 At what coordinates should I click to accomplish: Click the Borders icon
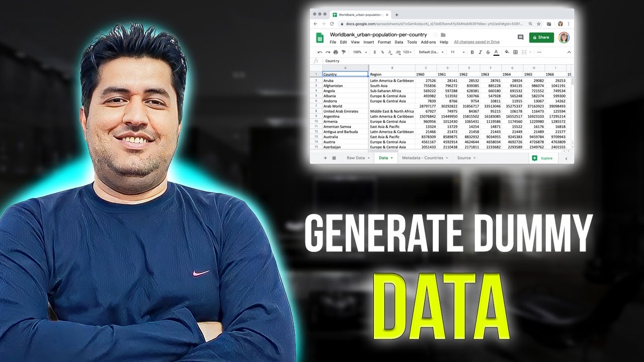[515, 52]
